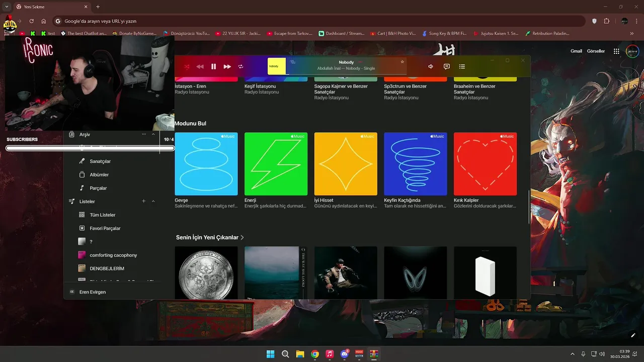This screenshot has width=644, height=362.
Task: Click the Nobody album art thumbnail
Action: coord(276,66)
